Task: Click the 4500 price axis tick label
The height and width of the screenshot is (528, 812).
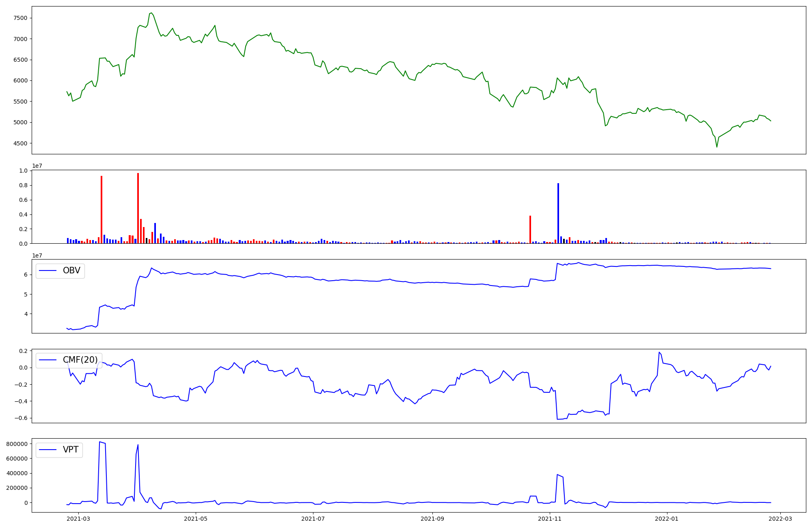Action: pos(20,143)
